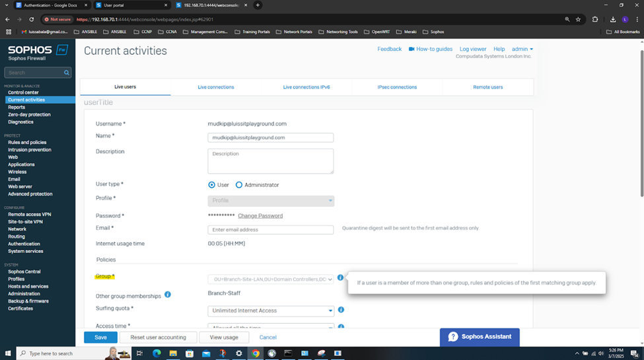Open the Access time dropdown
This screenshot has height=360, width=644.
[x=271, y=326]
